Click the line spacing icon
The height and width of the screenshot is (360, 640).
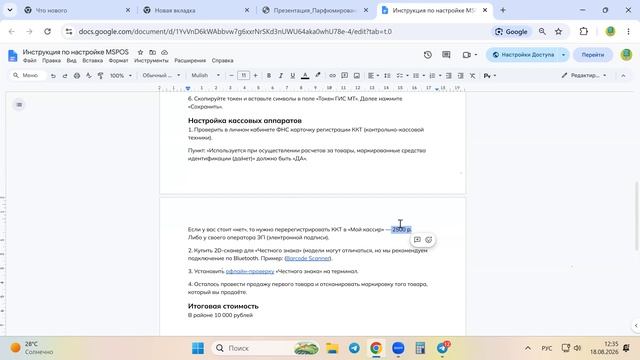[387, 76]
